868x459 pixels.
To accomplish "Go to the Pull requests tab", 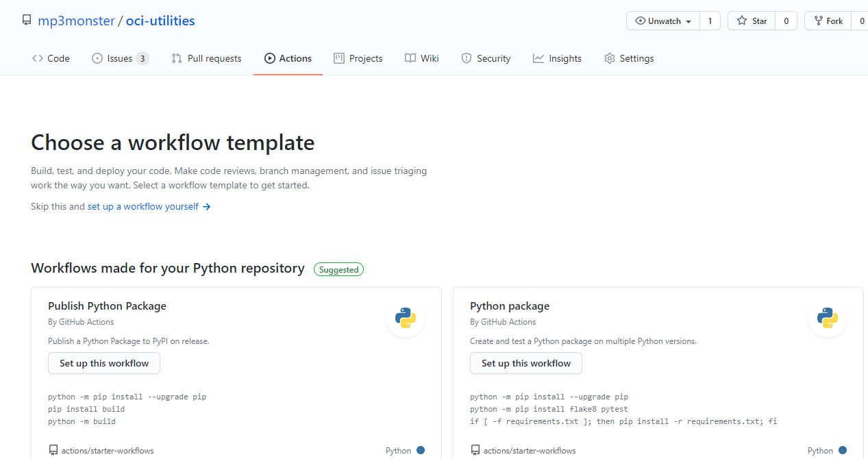I will [x=206, y=58].
